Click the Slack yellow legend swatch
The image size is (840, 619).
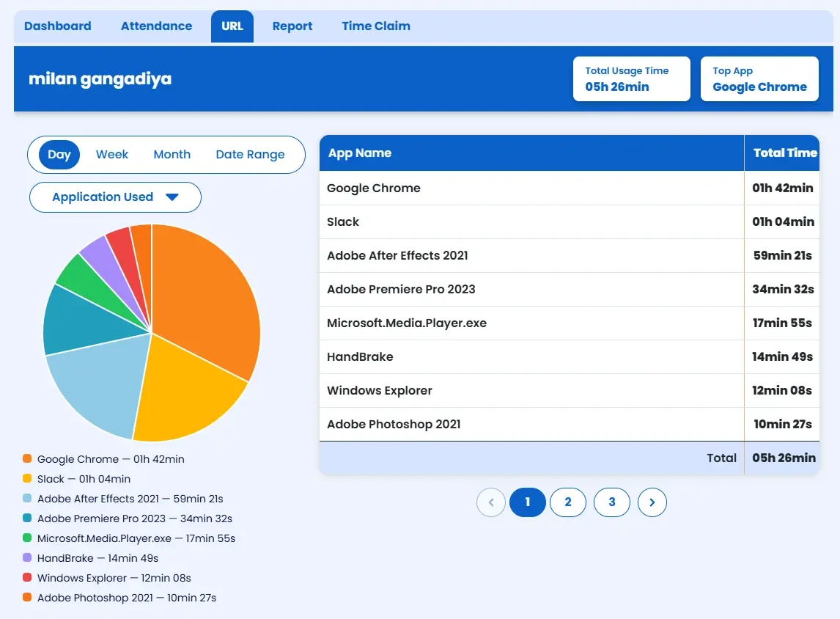tap(27, 479)
